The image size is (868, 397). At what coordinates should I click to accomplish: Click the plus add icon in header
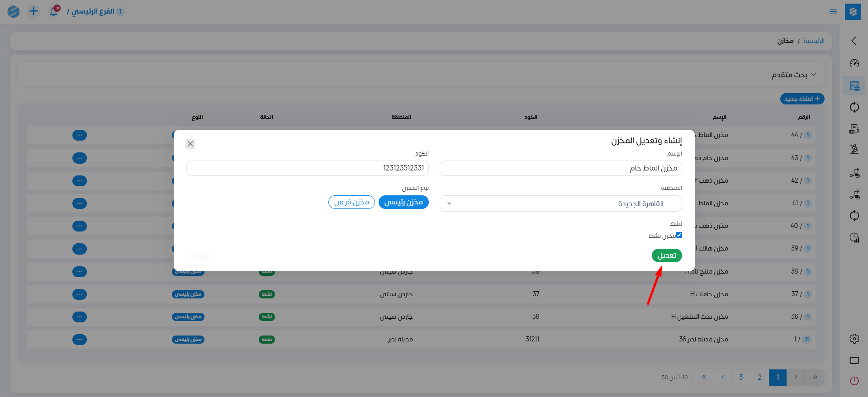tap(33, 11)
